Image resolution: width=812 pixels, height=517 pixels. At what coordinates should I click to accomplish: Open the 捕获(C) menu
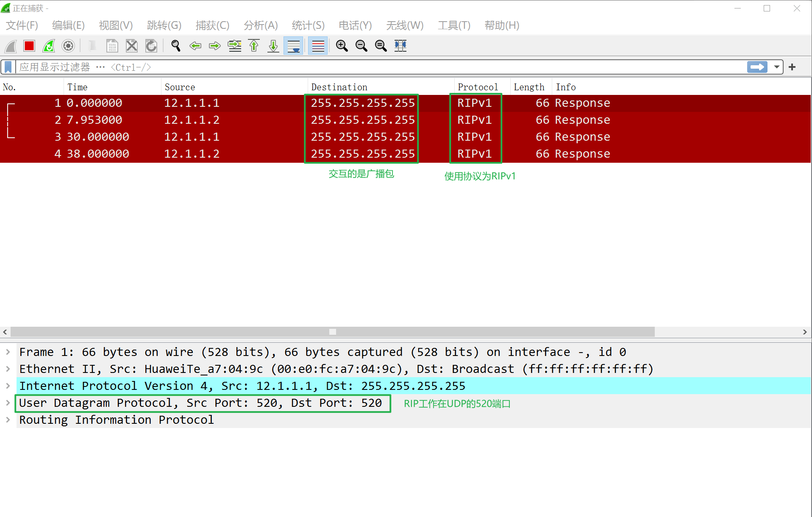coord(212,25)
